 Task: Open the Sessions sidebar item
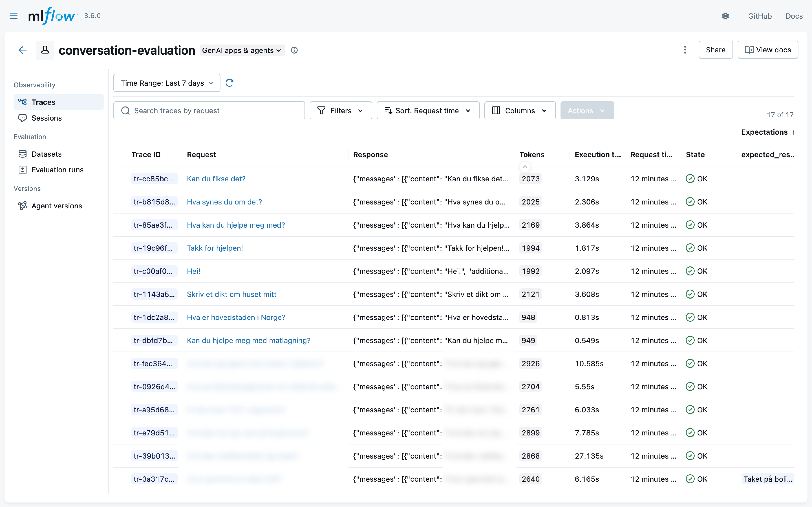pyautogui.click(x=47, y=118)
